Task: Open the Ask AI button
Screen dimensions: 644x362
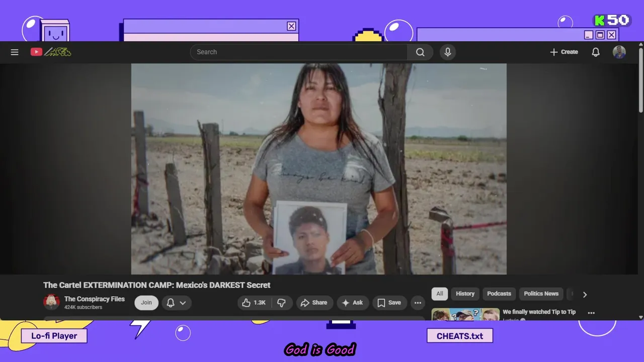Action: coord(352,303)
